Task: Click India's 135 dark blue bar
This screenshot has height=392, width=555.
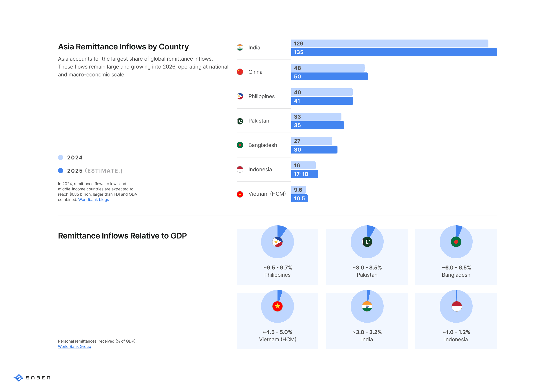Action: click(x=394, y=52)
